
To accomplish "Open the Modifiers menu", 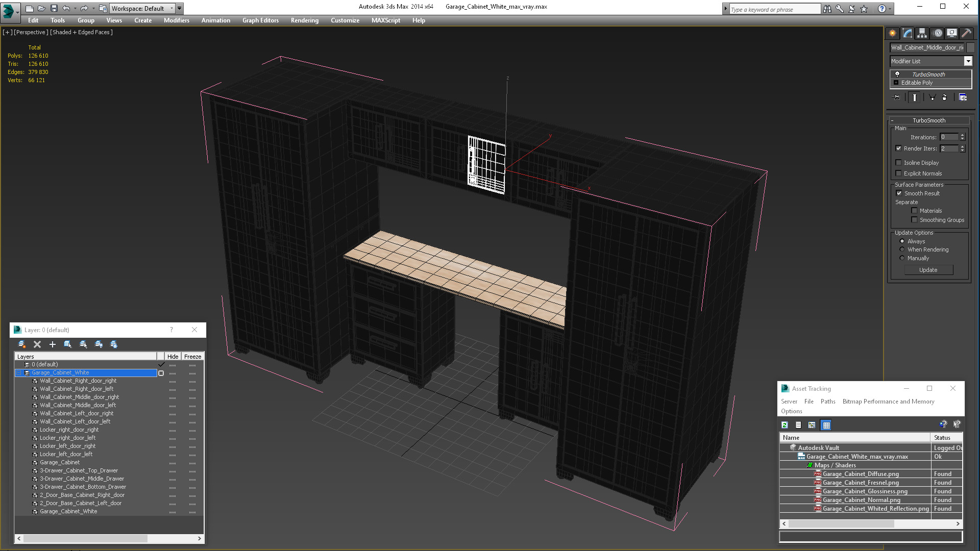I will point(176,20).
